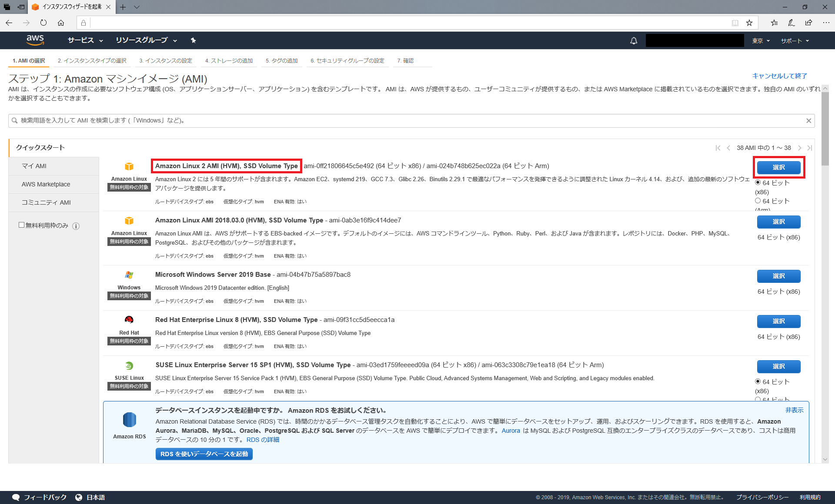This screenshot has width=835, height=504.
Task: Open the 東京 region dropdown
Action: tap(761, 41)
